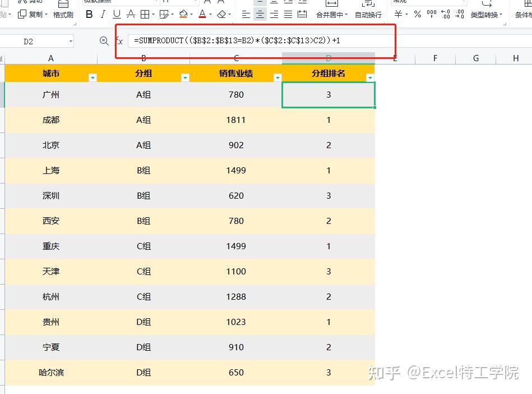Click the fill color bucket icon
The width and height of the screenshot is (532, 394).
tap(183, 14)
